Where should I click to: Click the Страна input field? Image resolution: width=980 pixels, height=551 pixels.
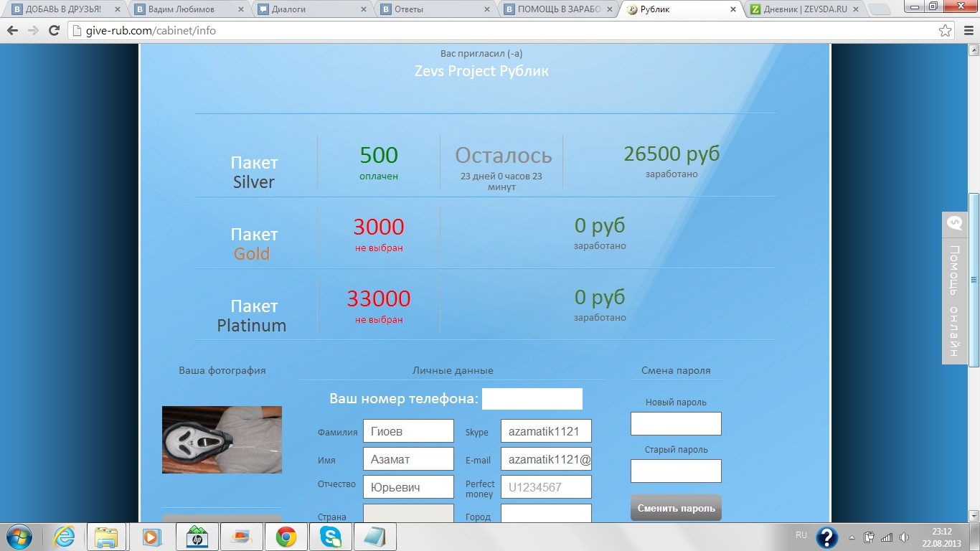pos(408,513)
